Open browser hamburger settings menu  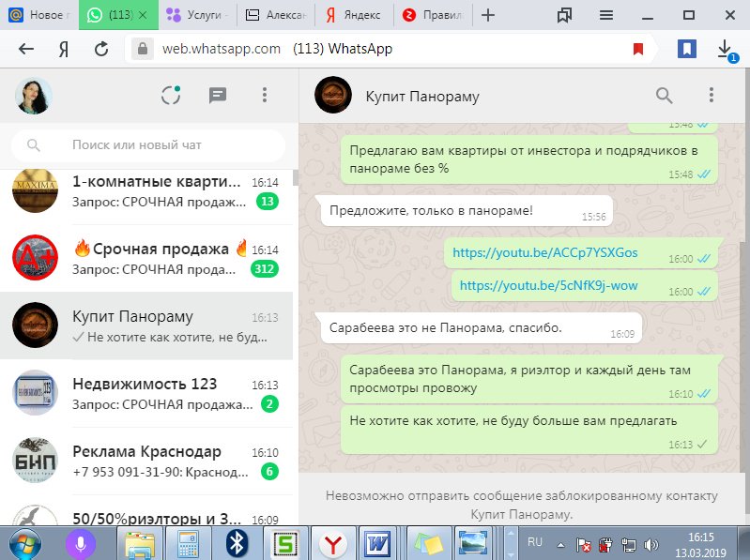pos(606,15)
